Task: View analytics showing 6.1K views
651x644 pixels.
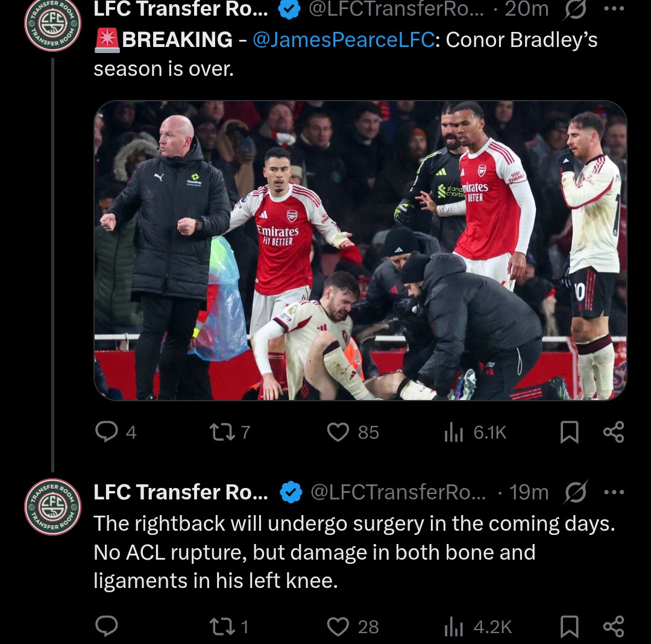Action: pos(452,432)
